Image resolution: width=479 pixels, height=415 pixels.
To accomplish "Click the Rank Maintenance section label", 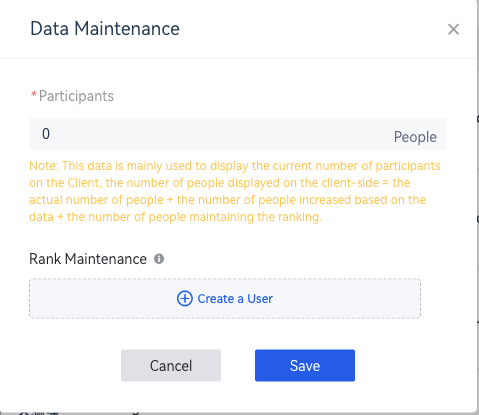I will (88, 259).
